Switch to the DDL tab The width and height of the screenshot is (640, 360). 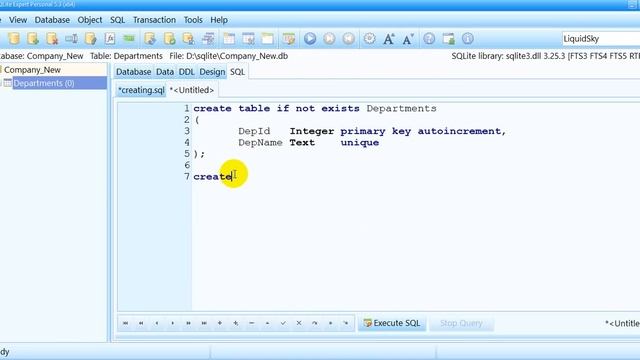click(187, 72)
